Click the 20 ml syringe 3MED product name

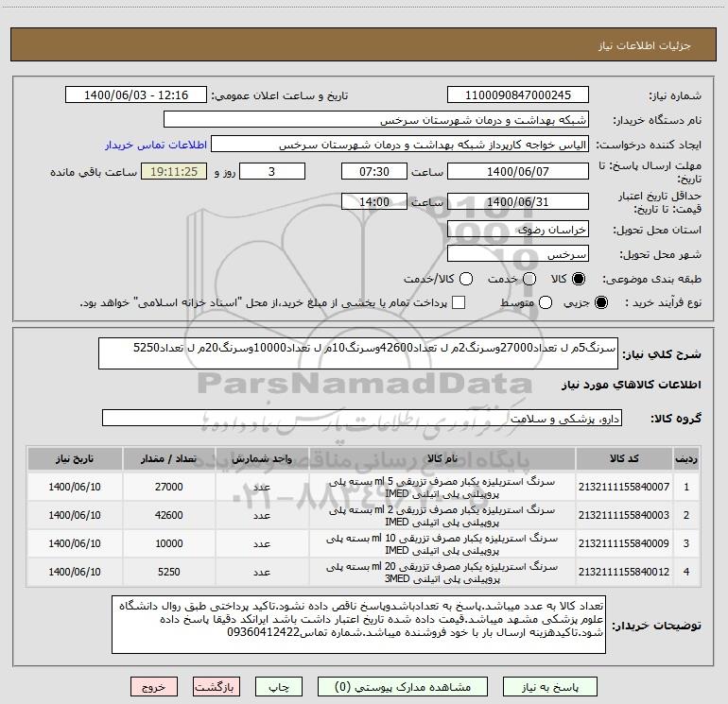[442, 573]
